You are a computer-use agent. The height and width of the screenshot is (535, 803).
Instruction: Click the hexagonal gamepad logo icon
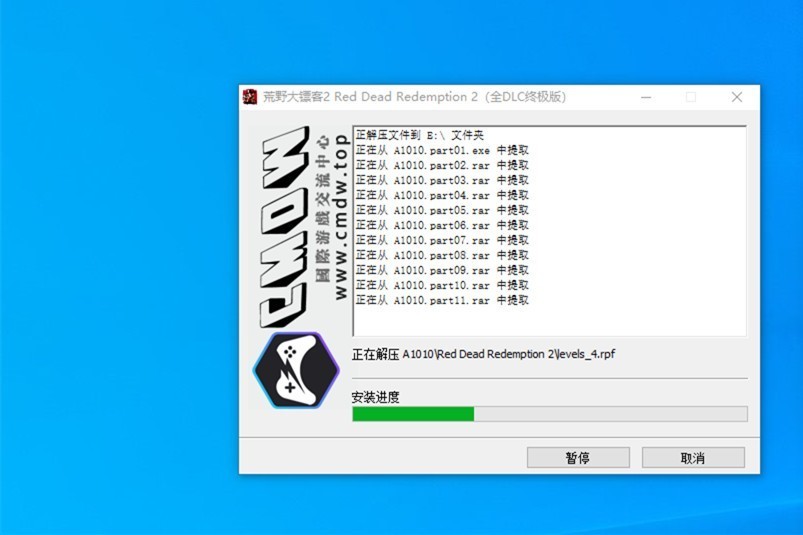(296, 370)
